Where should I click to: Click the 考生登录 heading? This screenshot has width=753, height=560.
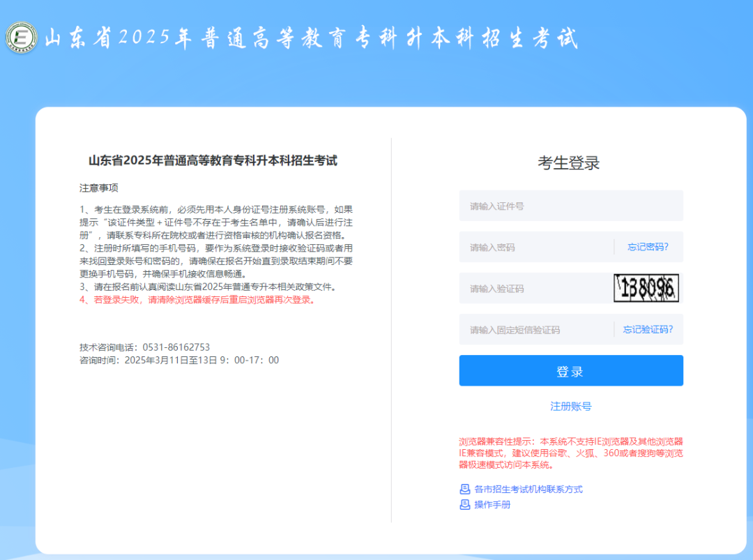(x=569, y=162)
